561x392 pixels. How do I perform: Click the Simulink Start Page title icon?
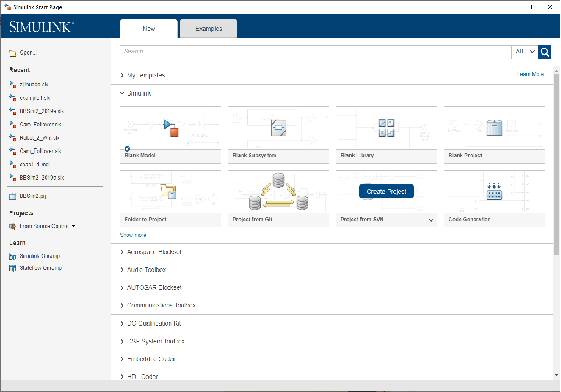pyautogui.click(x=7, y=7)
